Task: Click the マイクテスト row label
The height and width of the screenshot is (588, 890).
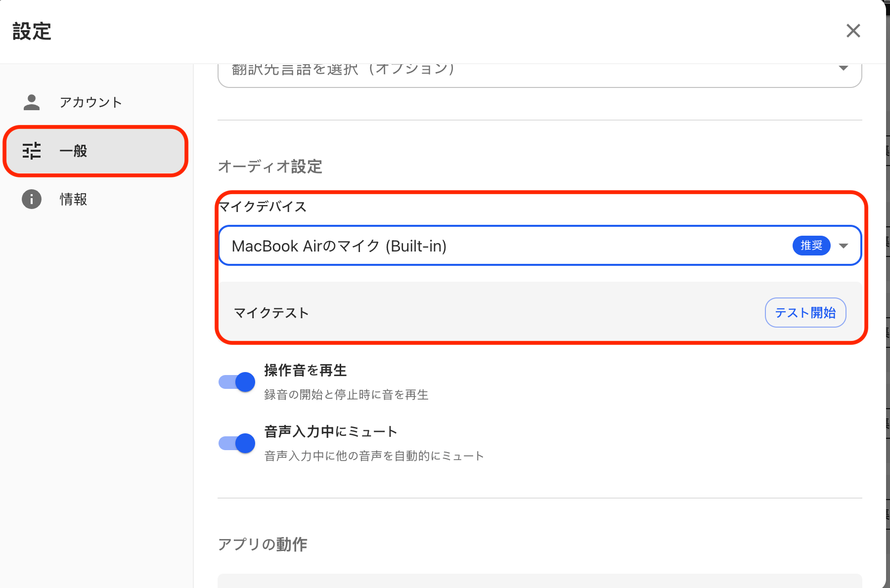Action: click(271, 313)
